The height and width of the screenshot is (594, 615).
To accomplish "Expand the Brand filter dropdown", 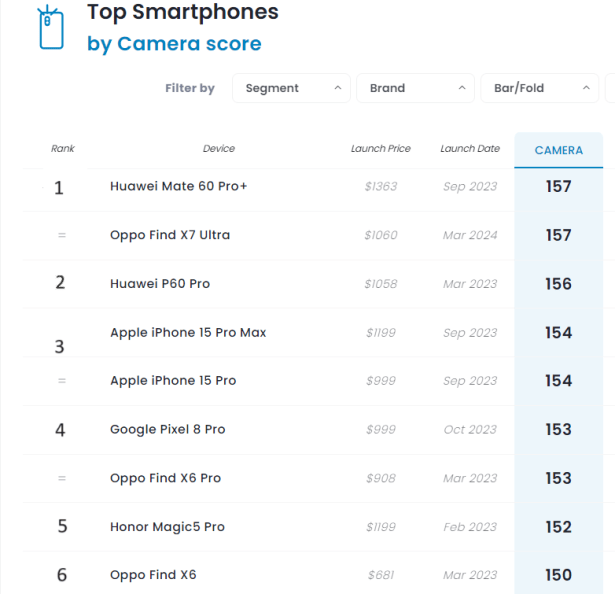I will (x=415, y=88).
